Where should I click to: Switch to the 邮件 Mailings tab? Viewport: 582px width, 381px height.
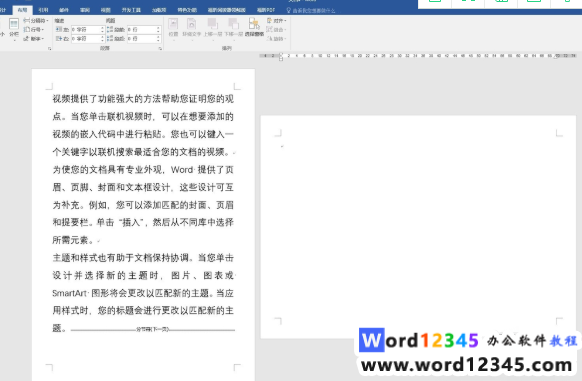(64, 10)
